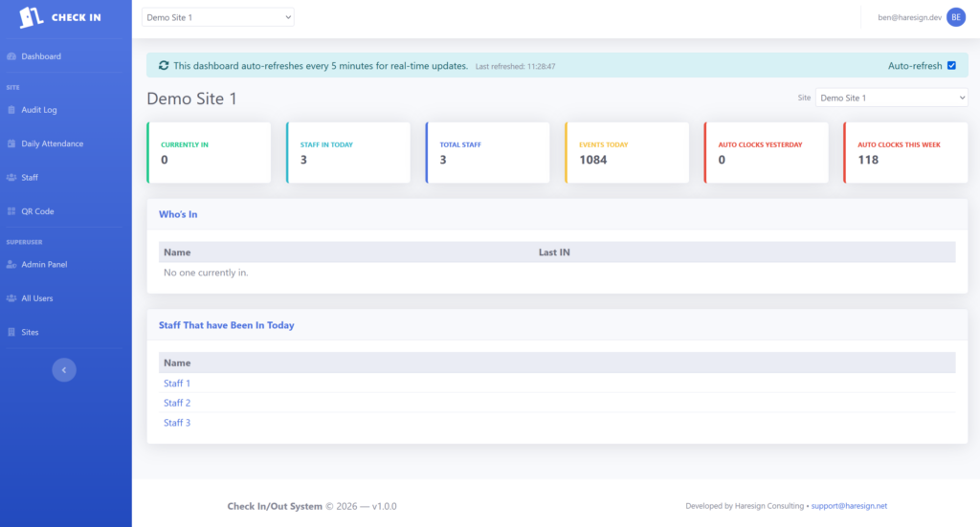Open the top navbar Demo Site 1 dropdown
The image size is (980, 527).
tap(218, 17)
